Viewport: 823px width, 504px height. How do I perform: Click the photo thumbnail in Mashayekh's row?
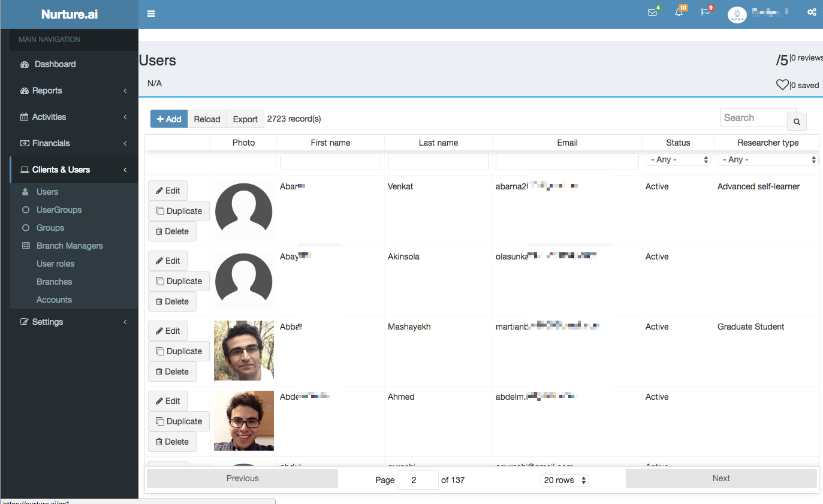[244, 351]
